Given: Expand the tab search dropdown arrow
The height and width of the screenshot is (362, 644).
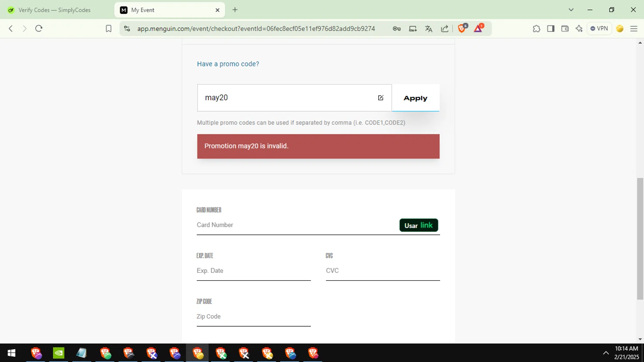Looking at the screenshot, I should click(x=571, y=10).
